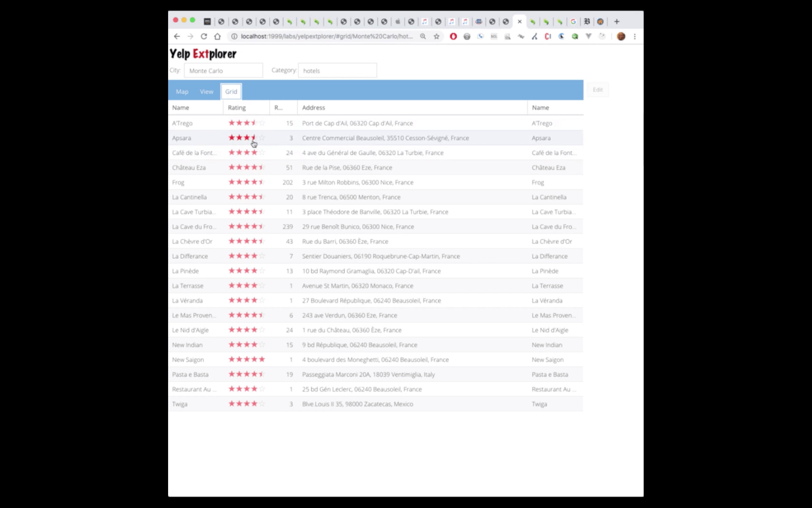Select address 'Passeggiata Marconi 20A, 18039 Ventimiglia, Italy'
Viewport: 812px width, 508px height.
point(369,375)
